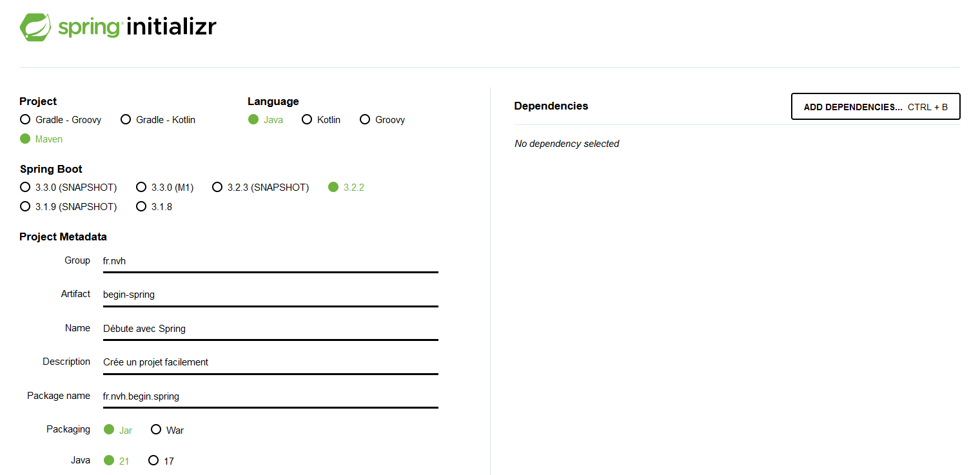Select Spring Boot 3.2.3 (SNAPSHOT)

coord(260,188)
